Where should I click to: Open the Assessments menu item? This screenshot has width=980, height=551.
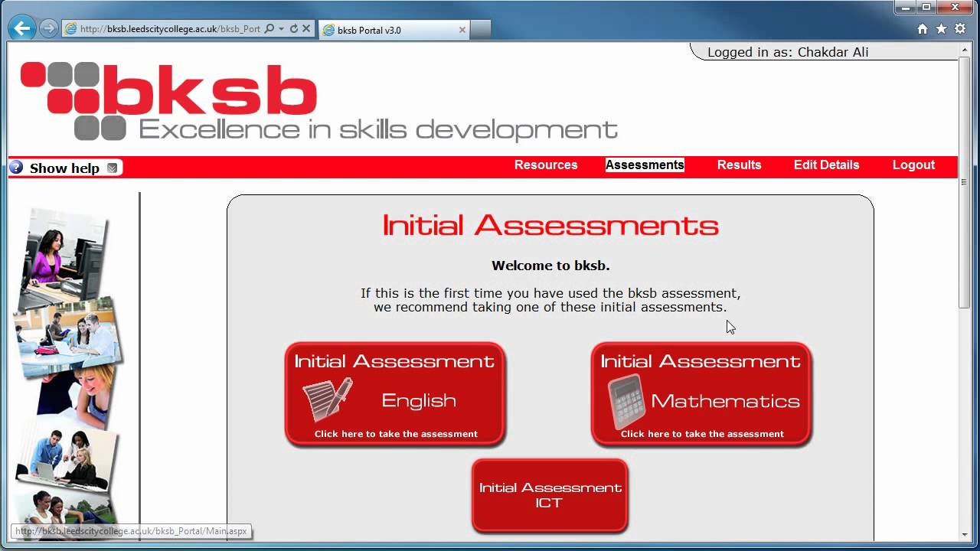[x=645, y=165]
